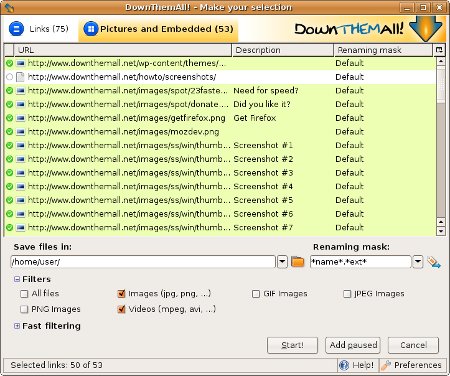
Task: Disable the Images (jpg, png, ...) filter
Action: (x=121, y=294)
